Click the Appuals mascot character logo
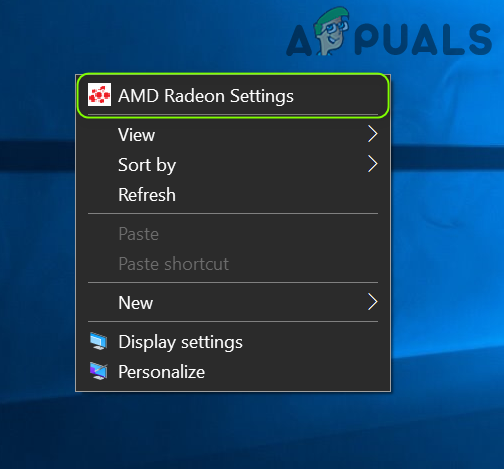 332,31
